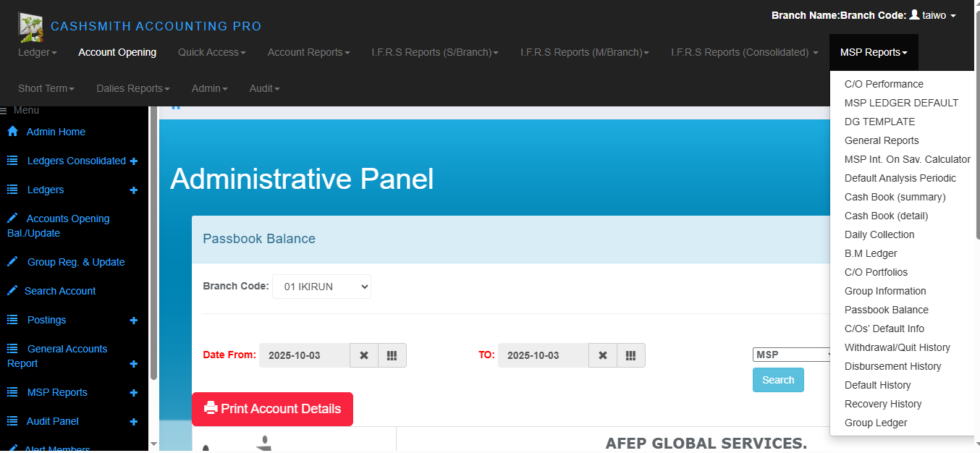Open the MSP selection dropdown
Viewport: 980px width, 453px height.
tap(794, 355)
